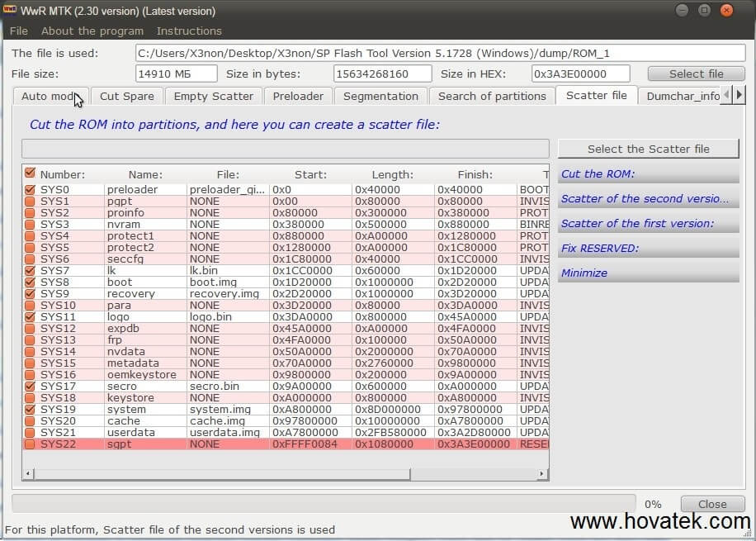Screen dimensions: 756x541
Task: Open the File menu
Action: 19,31
